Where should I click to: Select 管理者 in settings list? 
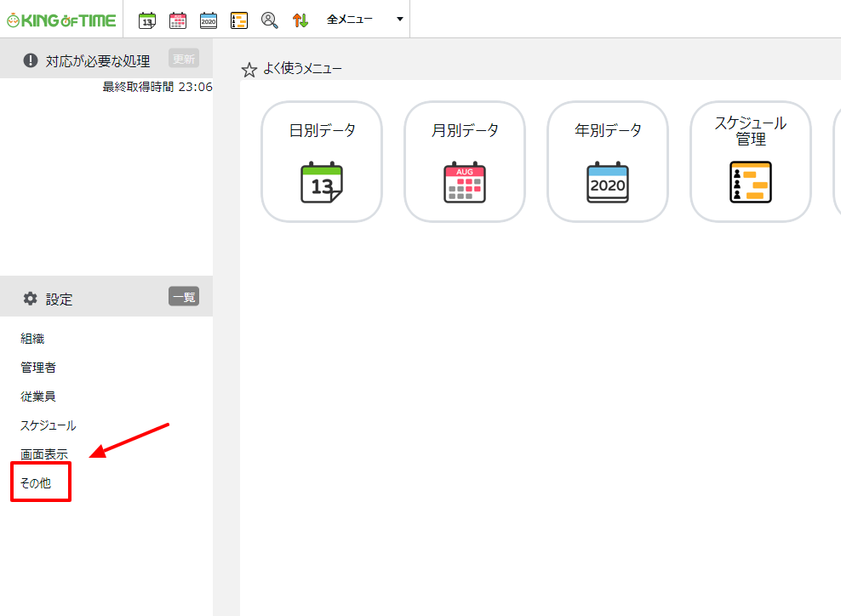(x=38, y=368)
